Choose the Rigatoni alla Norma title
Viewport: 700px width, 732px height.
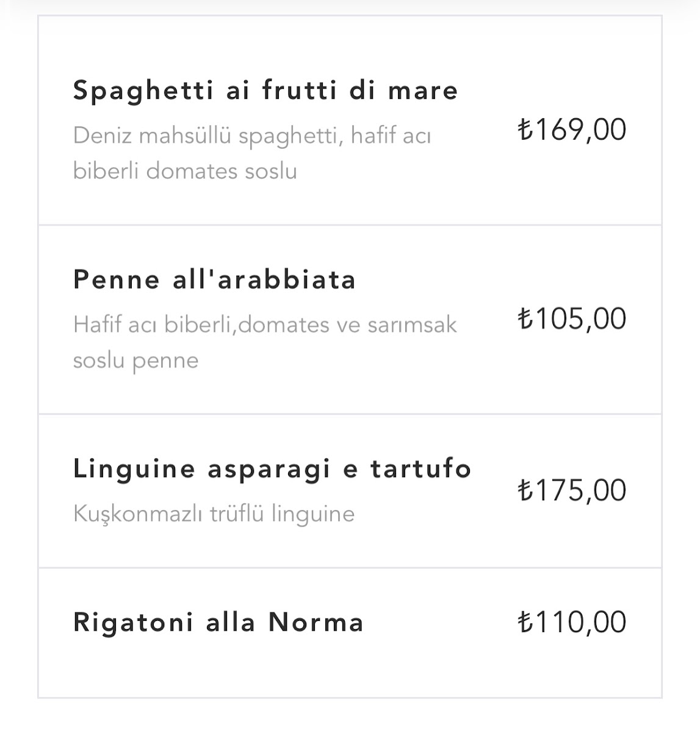click(218, 623)
